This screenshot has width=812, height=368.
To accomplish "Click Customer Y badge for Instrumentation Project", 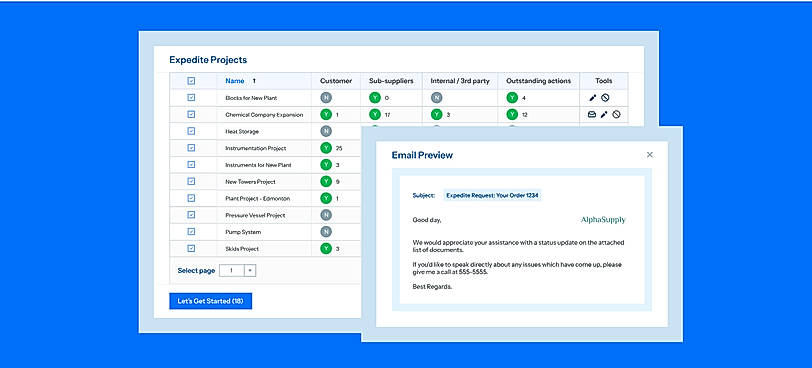I will point(326,148).
